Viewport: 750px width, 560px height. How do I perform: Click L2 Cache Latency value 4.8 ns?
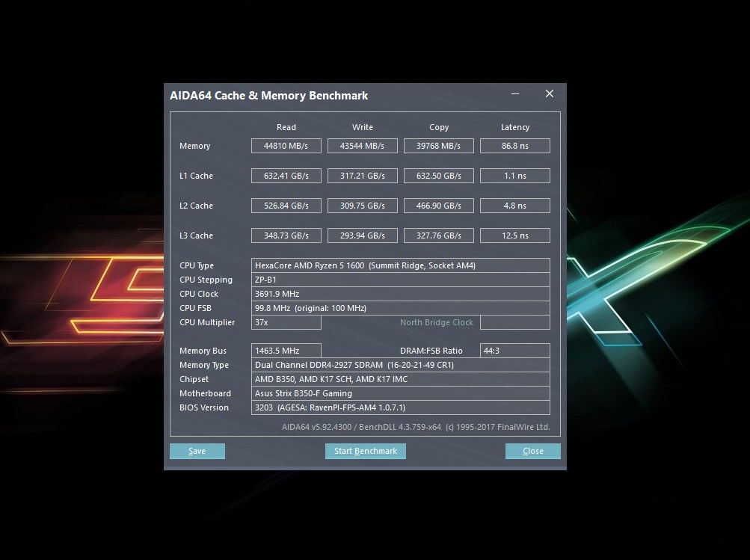point(515,206)
